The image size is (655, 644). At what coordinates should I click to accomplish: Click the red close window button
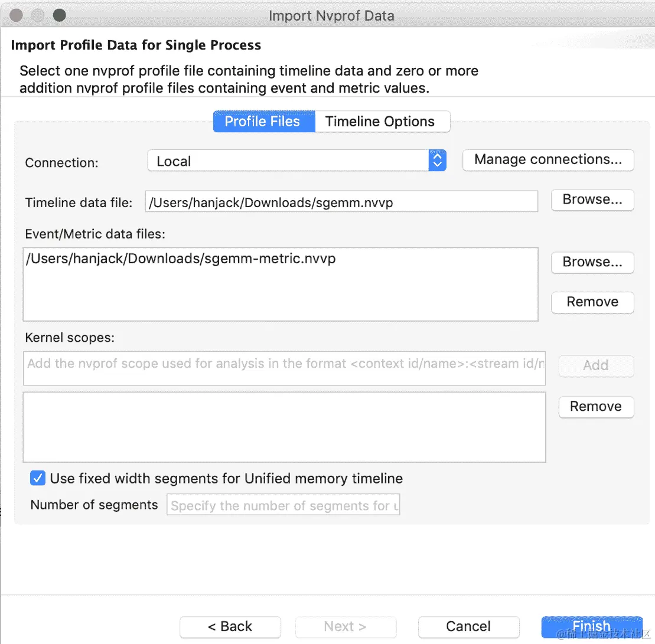coord(17,15)
